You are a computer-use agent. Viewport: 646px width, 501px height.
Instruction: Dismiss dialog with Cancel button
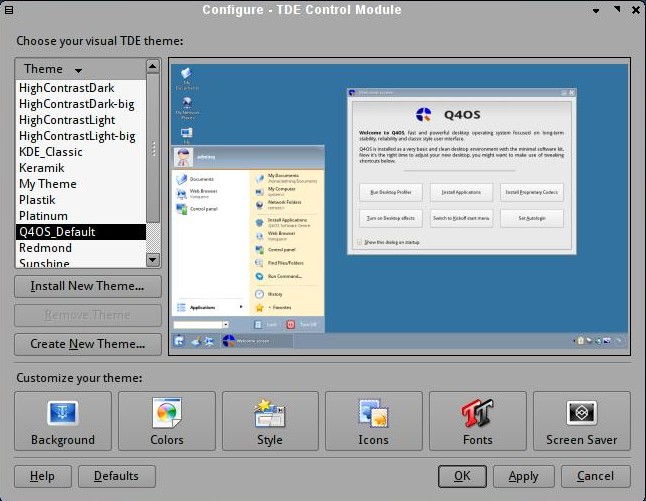[596, 477]
